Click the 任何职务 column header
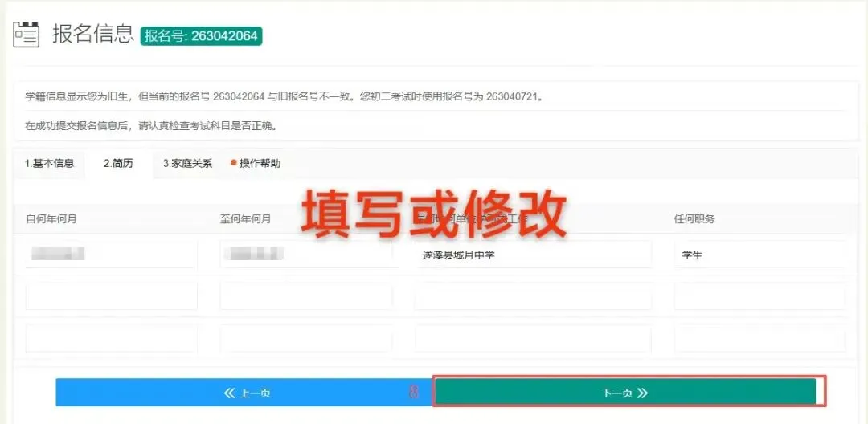This screenshot has height=424, width=868. tap(694, 219)
